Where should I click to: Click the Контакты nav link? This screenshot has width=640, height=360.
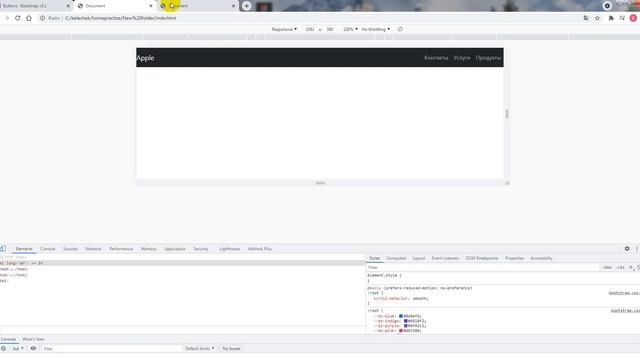[x=436, y=58]
